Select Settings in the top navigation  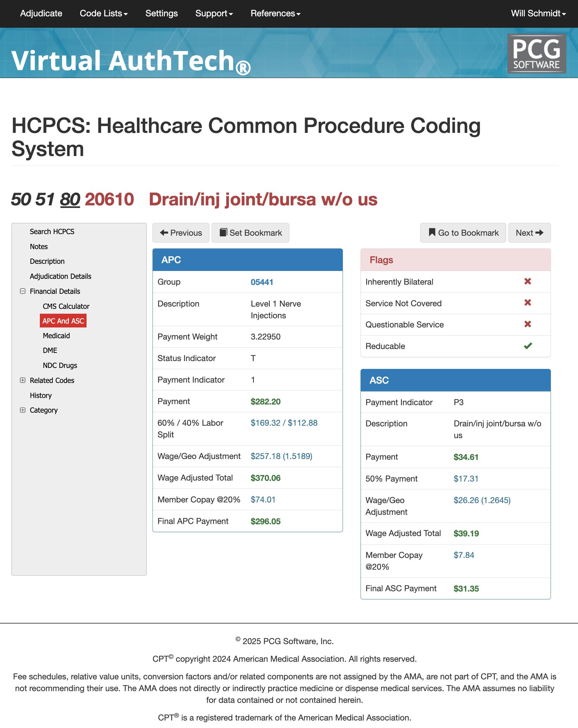point(161,13)
